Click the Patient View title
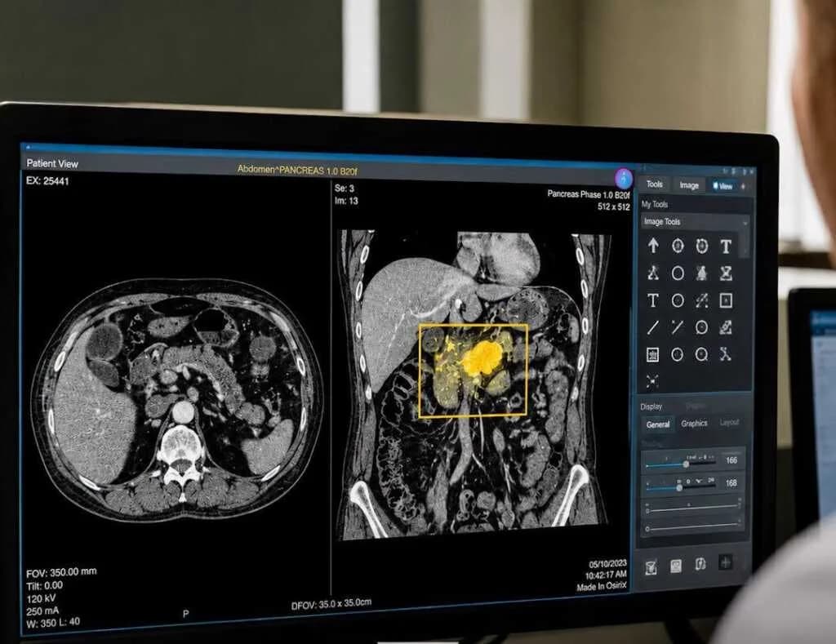The width and height of the screenshot is (836, 644). click(x=52, y=164)
